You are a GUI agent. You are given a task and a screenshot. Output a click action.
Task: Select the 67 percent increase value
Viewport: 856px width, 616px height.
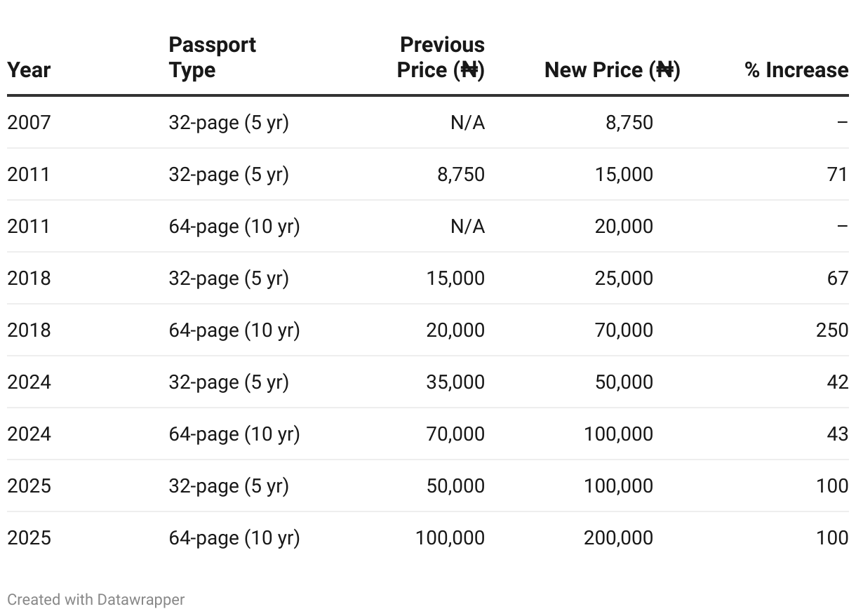pos(838,279)
